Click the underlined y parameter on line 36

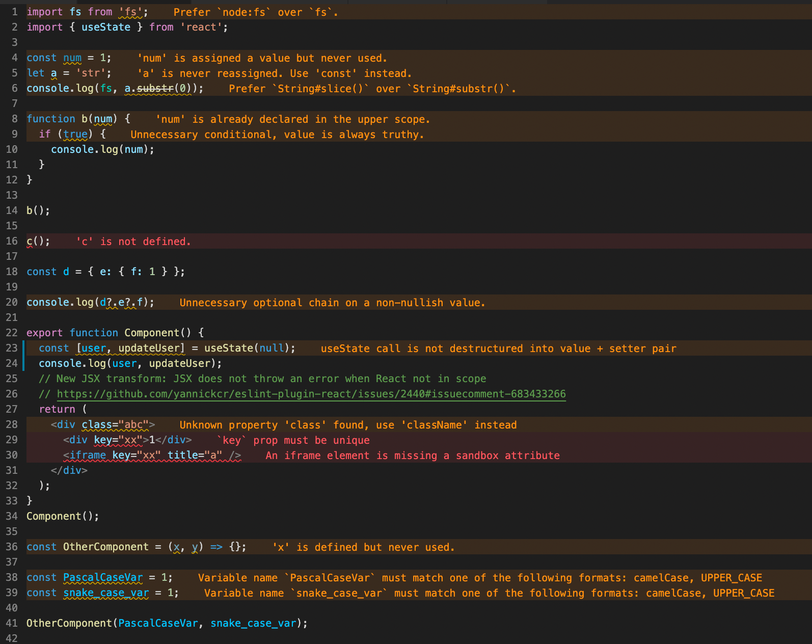click(195, 547)
